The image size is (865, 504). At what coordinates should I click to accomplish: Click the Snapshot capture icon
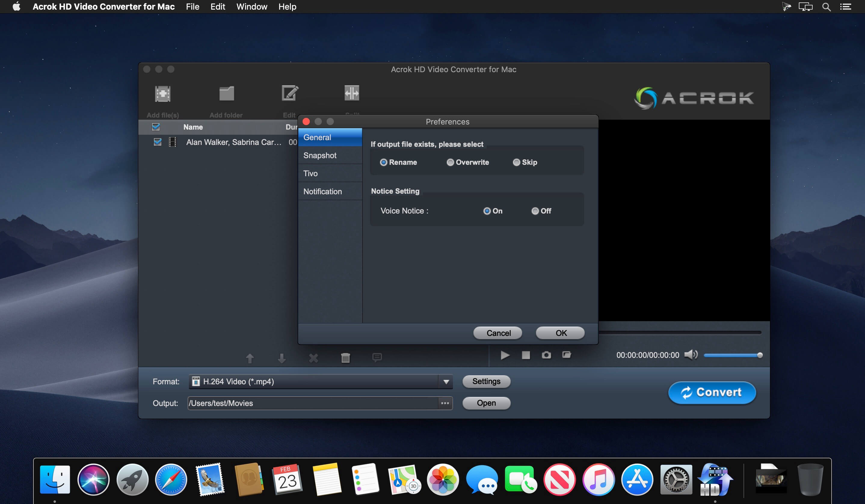pyautogui.click(x=546, y=356)
